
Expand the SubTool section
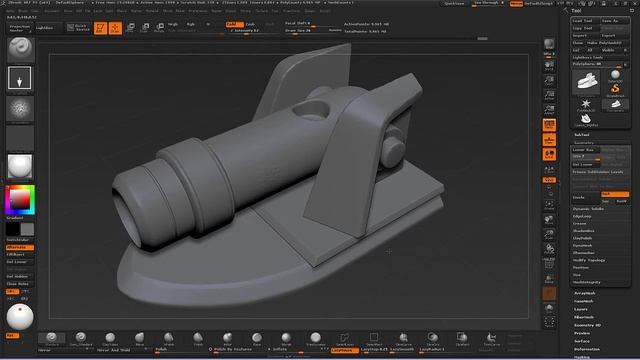point(582,135)
